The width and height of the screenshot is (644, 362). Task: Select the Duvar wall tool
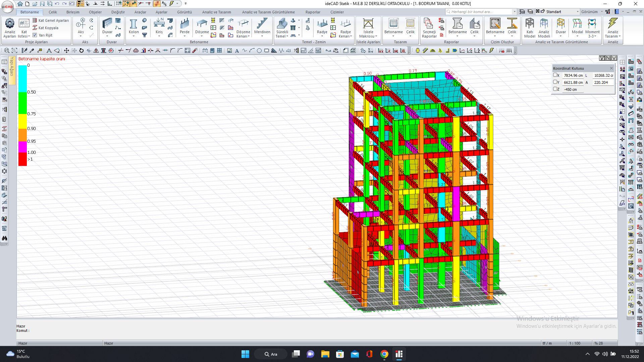(107, 28)
